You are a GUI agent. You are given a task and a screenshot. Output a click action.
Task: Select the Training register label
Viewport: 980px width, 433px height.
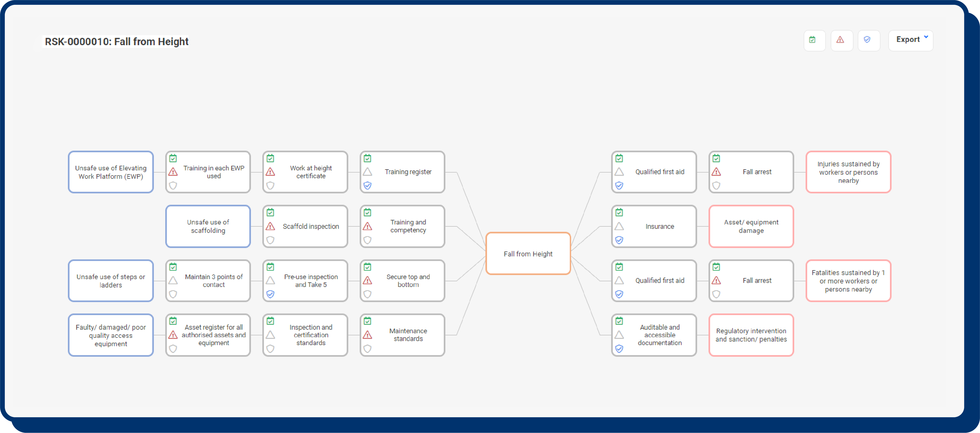click(x=408, y=172)
